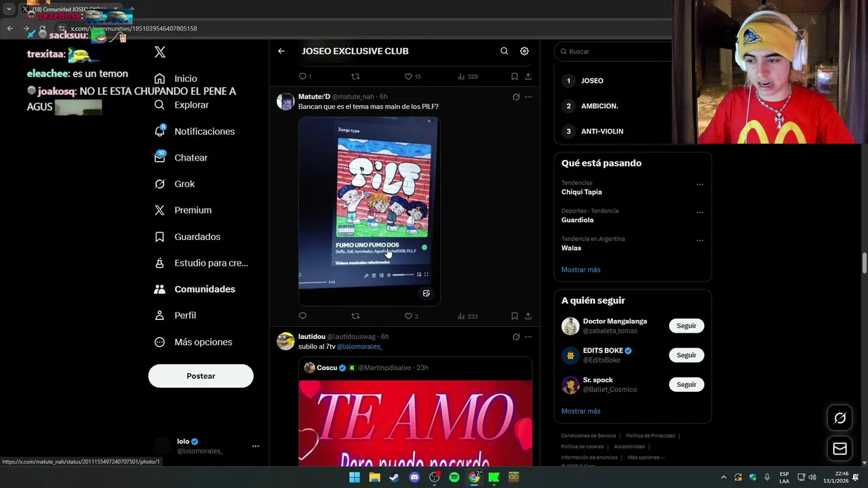
Task: Click the Buscar search field
Action: coord(614,52)
